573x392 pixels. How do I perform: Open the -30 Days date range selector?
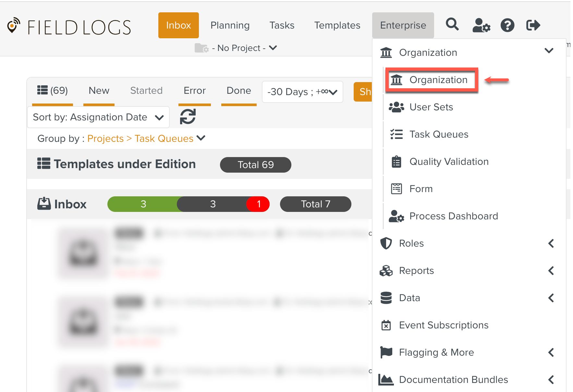tap(302, 92)
